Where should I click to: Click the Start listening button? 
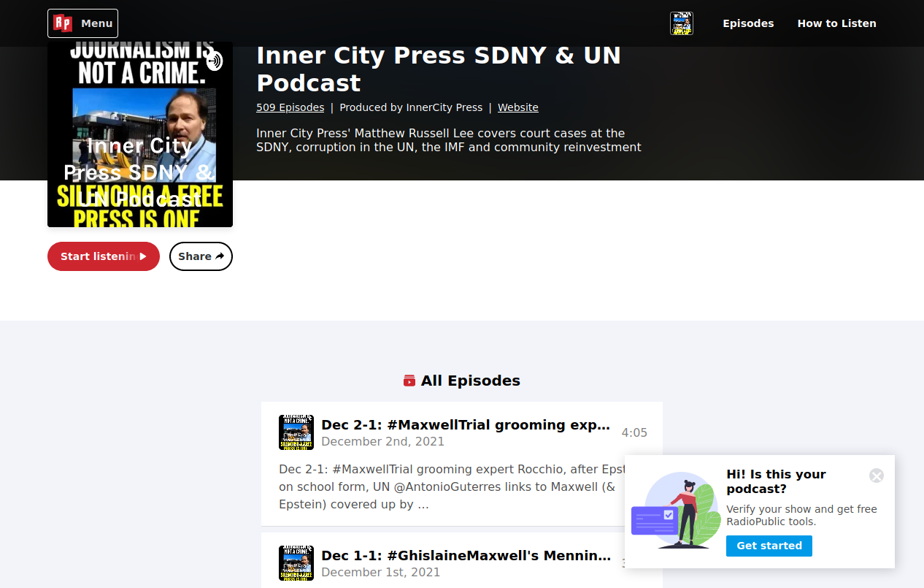(104, 256)
